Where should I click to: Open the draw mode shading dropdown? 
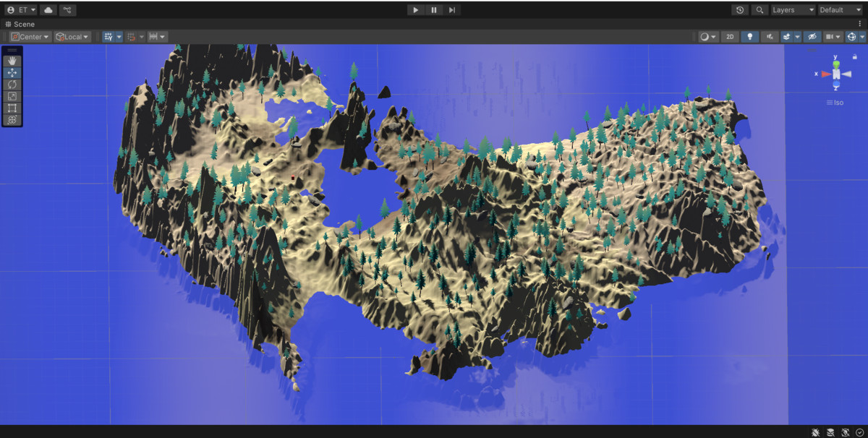708,37
